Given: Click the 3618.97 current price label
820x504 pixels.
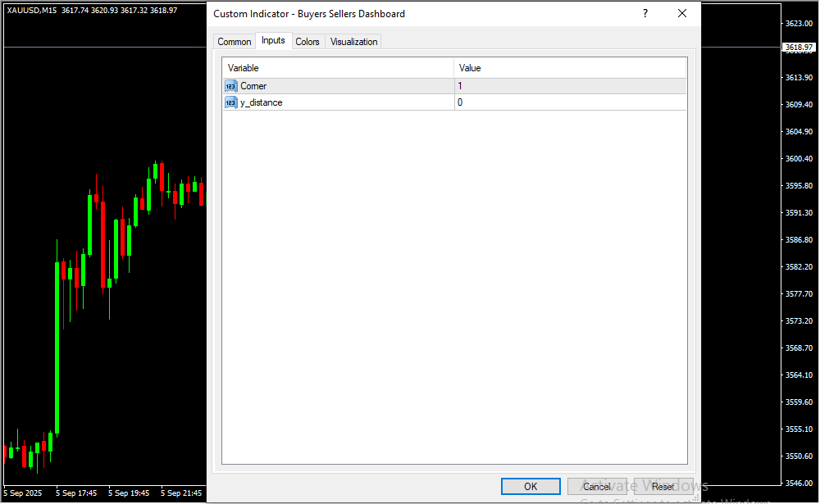Looking at the screenshot, I should coord(798,48).
